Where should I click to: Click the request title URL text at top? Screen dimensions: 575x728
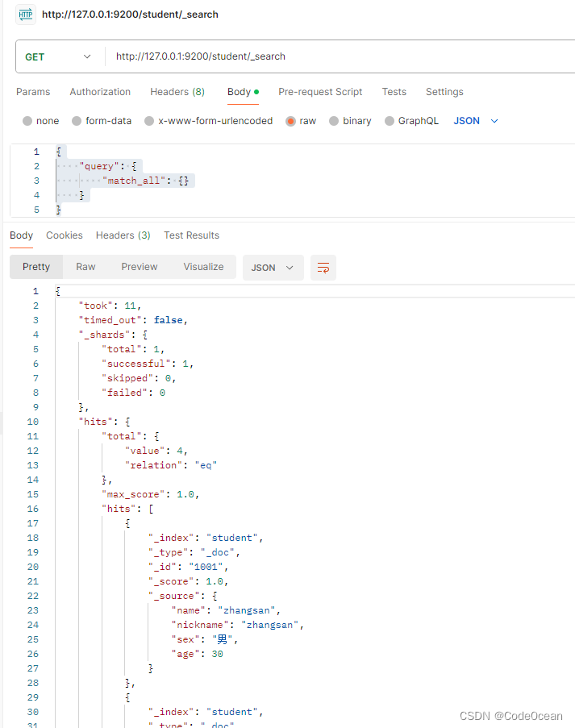click(130, 15)
